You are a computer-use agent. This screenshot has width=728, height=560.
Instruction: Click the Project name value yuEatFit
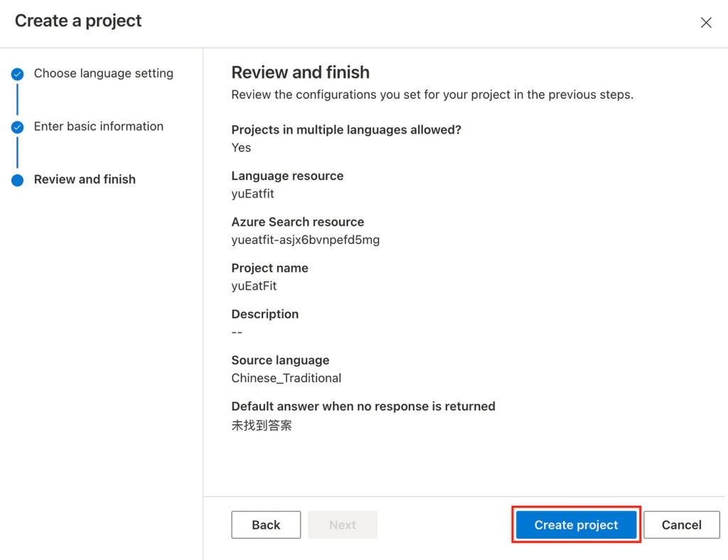coord(254,286)
